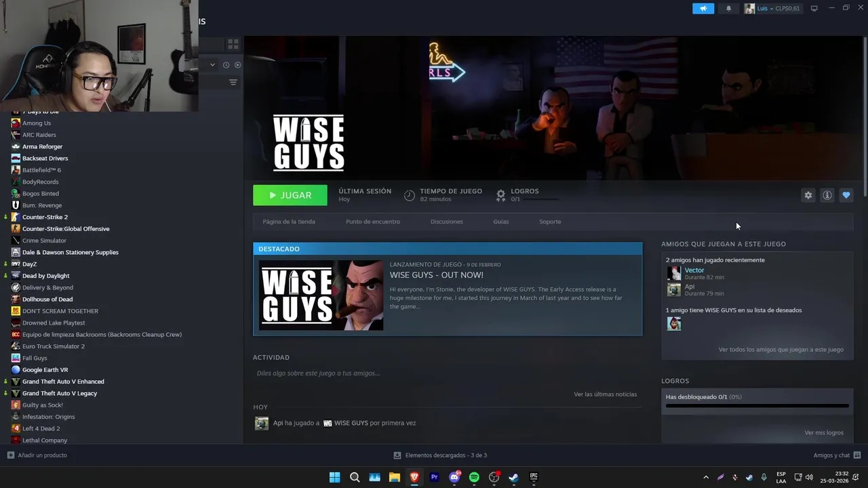Click Ver todos los amigos que juegan
Screen dimensions: 868x488
[x=781, y=350]
